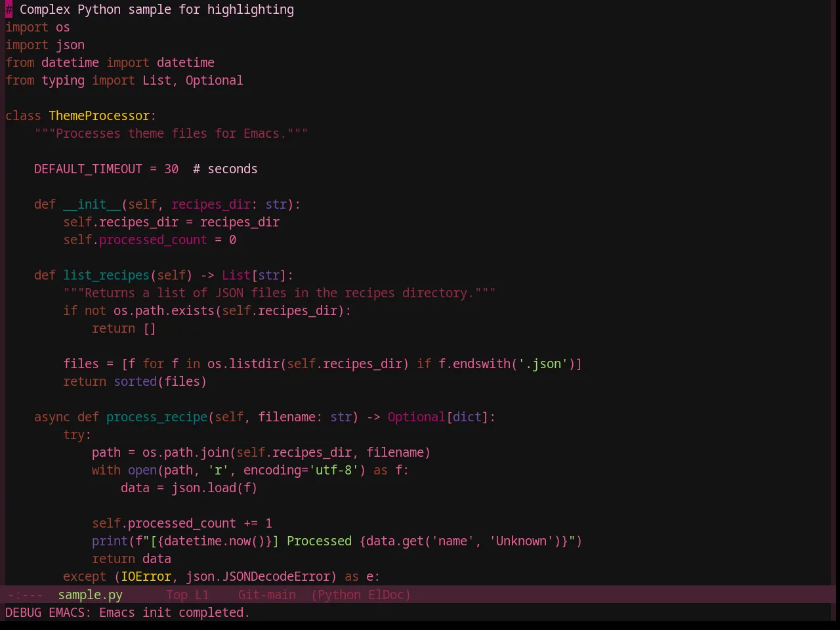Click the "return []" line
The width and height of the screenshot is (840, 630).
(x=124, y=328)
